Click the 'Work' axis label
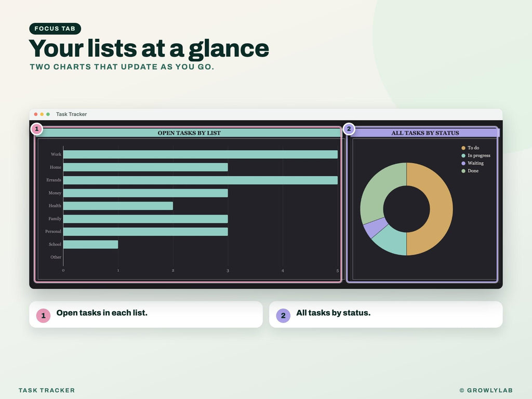This screenshot has width=532, height=399. point(56,154)
